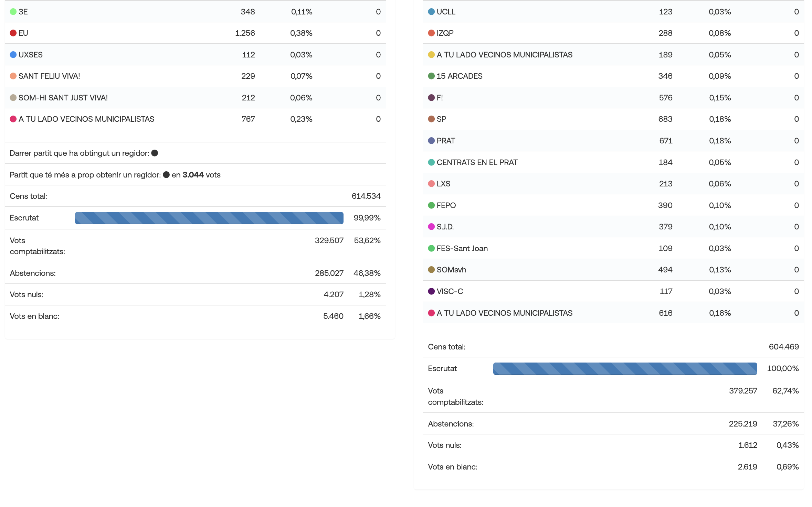Click the dark dot after 'Darrer partit que ha obtingut un regidor'
This screenshot has width=812, height=507.
click(155, 153)
